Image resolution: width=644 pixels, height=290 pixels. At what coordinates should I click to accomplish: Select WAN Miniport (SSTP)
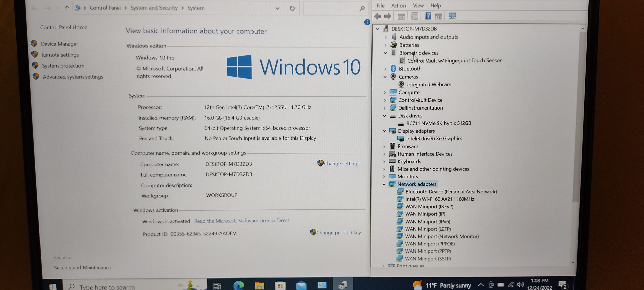pos(428,258)
